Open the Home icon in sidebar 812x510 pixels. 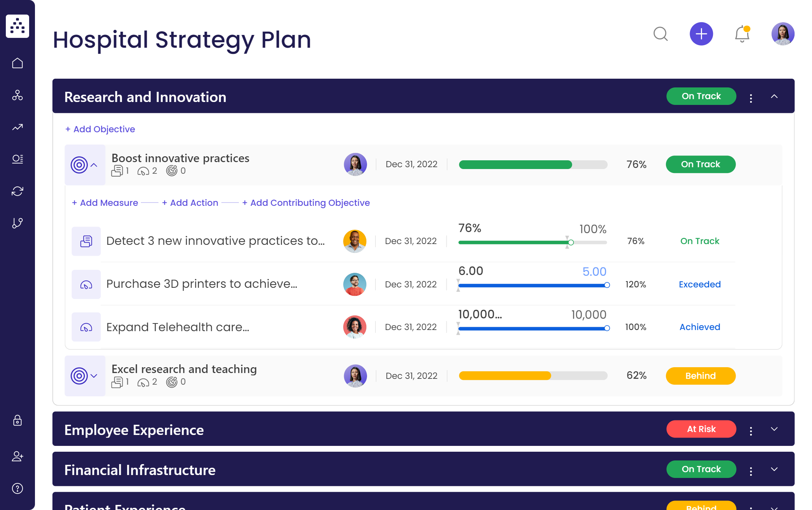pos(17,63)
